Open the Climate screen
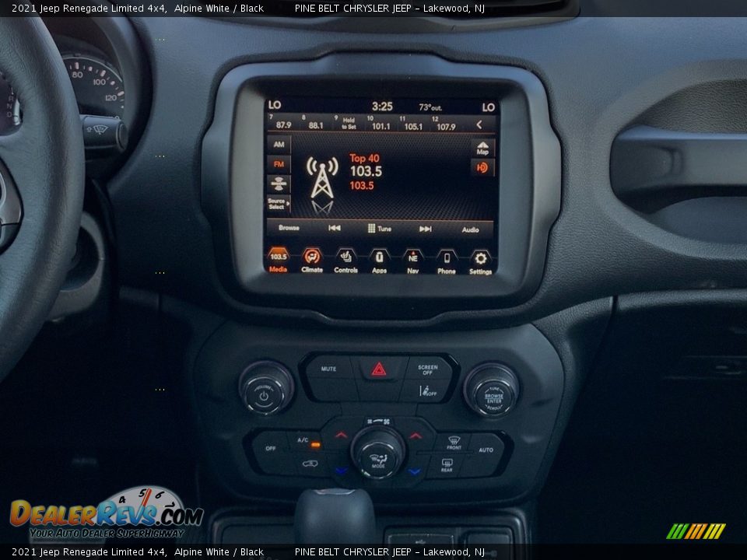747x560 pixels. (x=312, y=261)
